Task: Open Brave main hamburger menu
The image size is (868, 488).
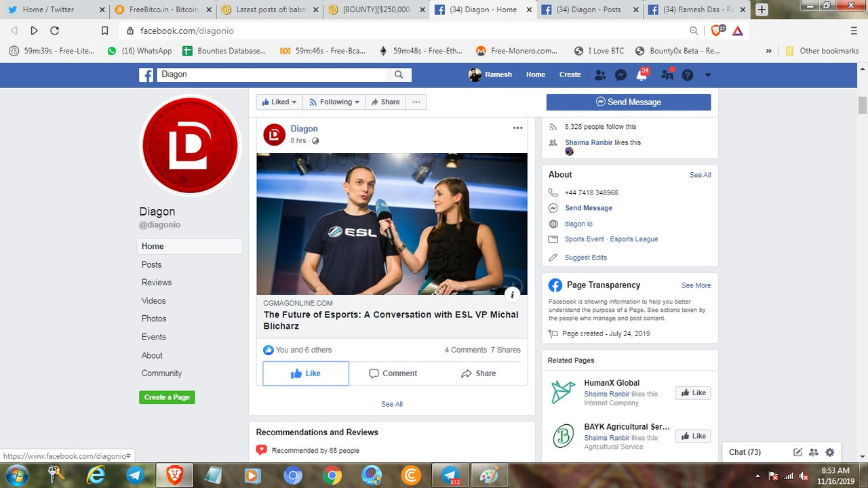Action: coord(854,30)
